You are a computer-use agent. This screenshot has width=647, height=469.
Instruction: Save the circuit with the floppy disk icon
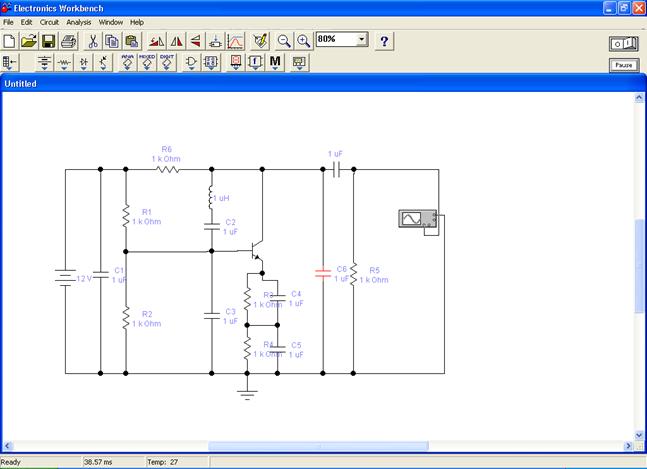(x=48, y=41)
